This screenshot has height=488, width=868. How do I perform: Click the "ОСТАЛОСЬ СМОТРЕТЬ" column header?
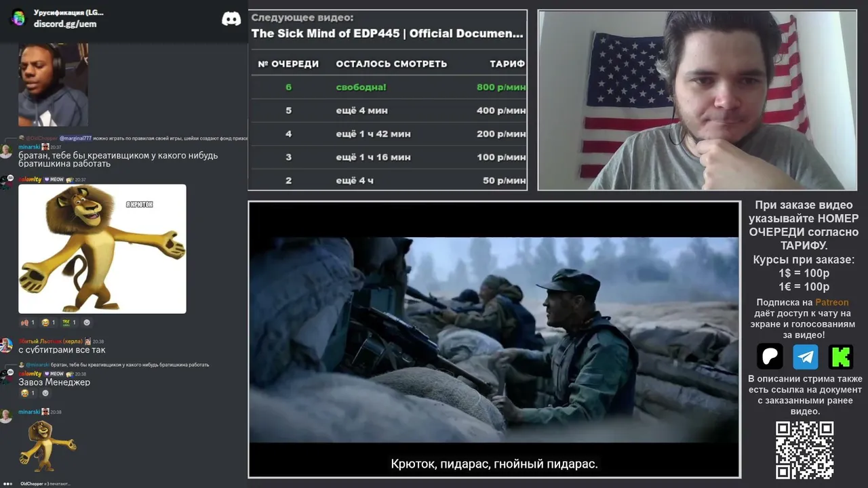(391, 64)
